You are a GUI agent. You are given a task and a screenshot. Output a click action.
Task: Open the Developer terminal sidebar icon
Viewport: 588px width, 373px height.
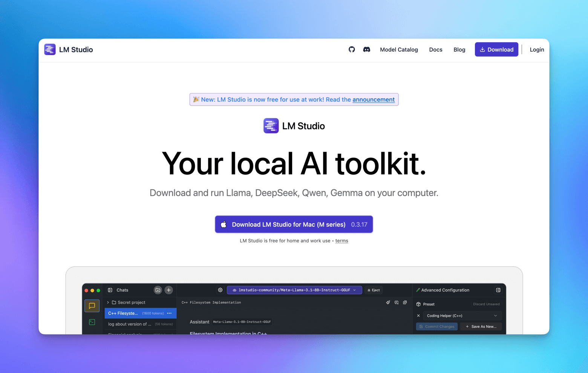click(x=92, y=322)
